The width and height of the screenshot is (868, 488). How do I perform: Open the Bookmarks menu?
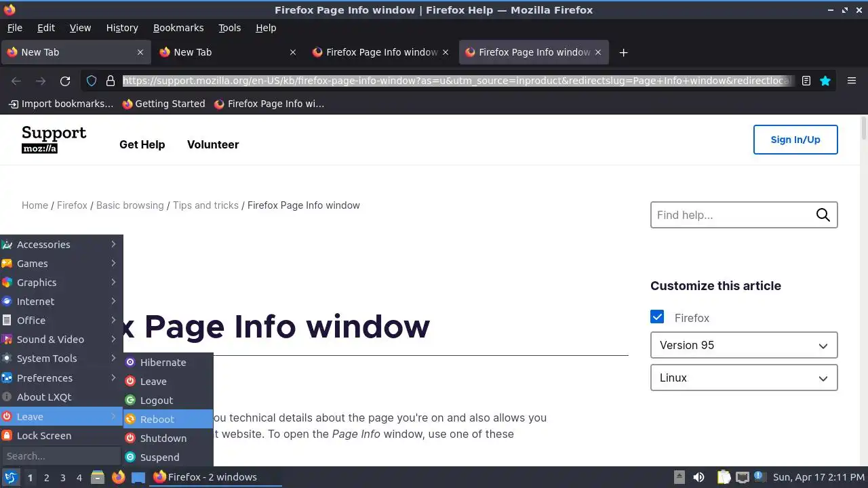pyautogui.click(x=178, y=28)
